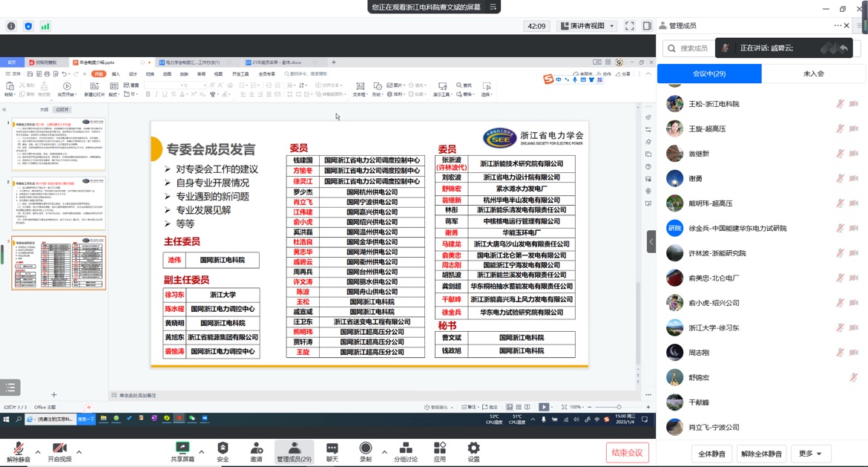Click the 管理成员(29) toolbar icon
This screenshot has width=868, height=467.
tap(294, 451)
